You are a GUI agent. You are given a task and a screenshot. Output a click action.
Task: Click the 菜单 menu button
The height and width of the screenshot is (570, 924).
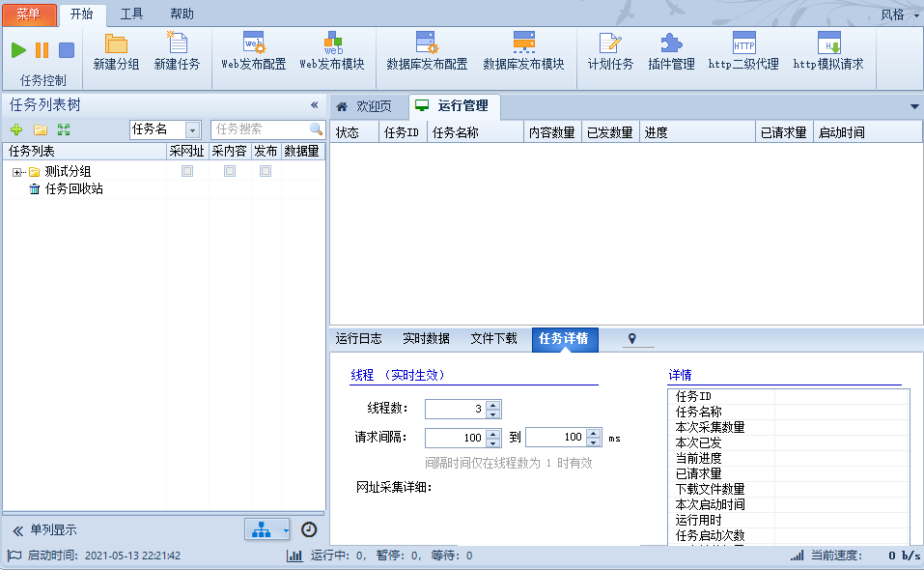[x=29, y=14]
